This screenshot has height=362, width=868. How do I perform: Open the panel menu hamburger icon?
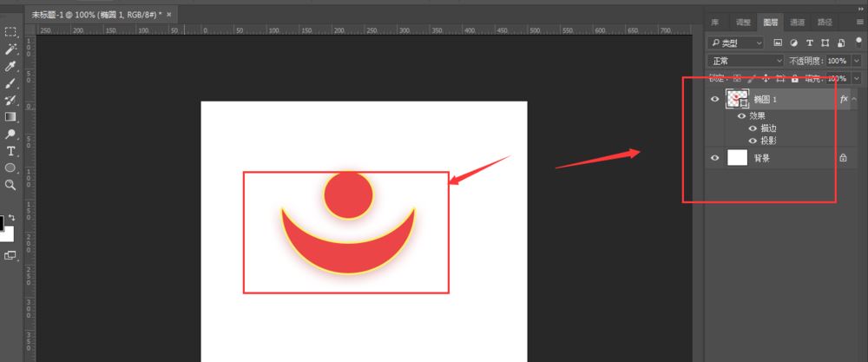tap(859, 23)
